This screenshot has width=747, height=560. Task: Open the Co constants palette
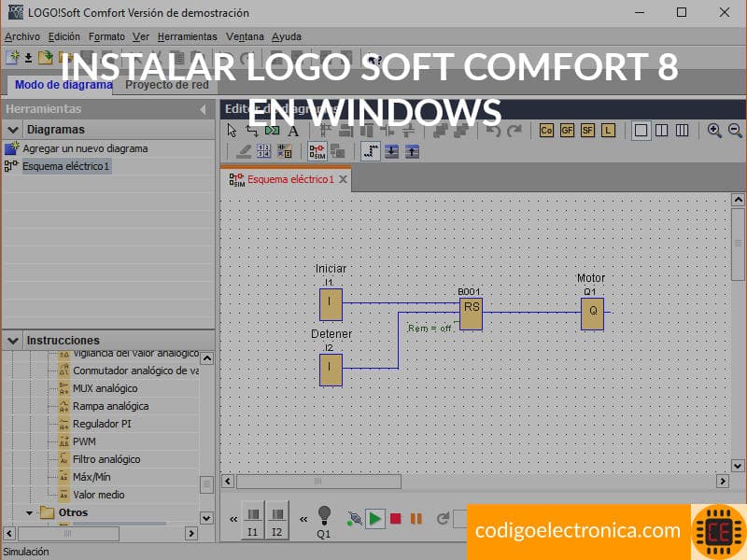(546, 131)
